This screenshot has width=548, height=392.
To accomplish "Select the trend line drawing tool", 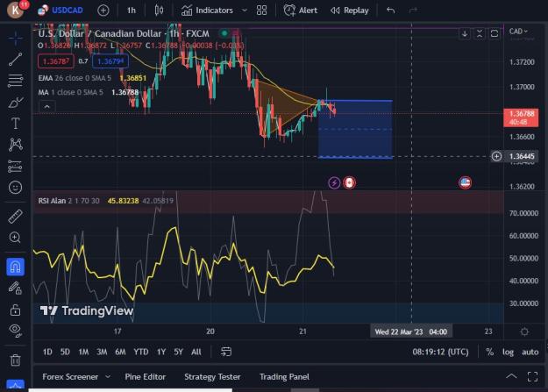I will point(16,59).
